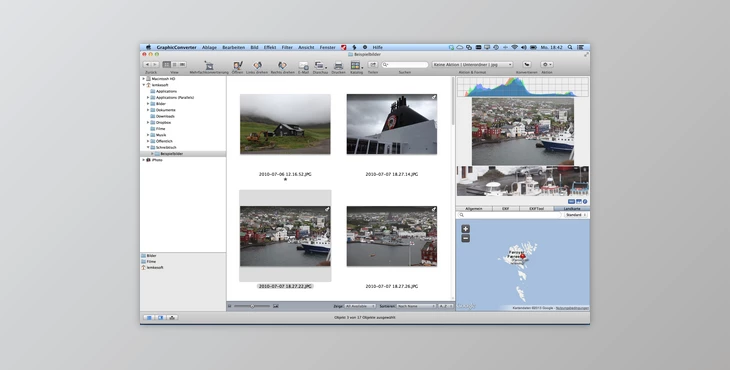Adjust the thumbnail size slider
The width and height of the screenshot is (730, 370).
pos(252,306)
